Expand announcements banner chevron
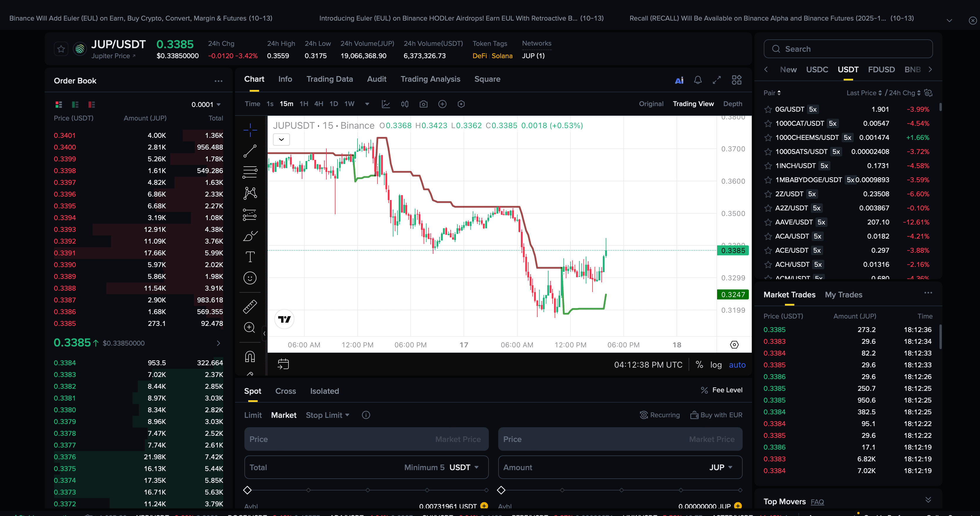 click(x=949, y=20)
